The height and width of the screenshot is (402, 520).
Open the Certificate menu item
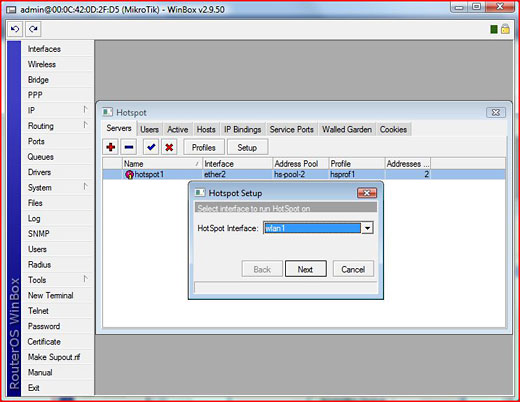[x=44, y=342]
